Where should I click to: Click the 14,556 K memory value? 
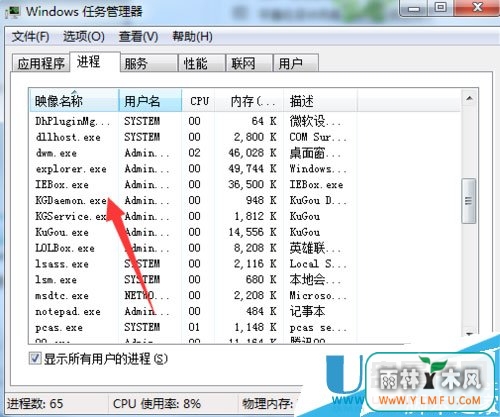[252, 232]
